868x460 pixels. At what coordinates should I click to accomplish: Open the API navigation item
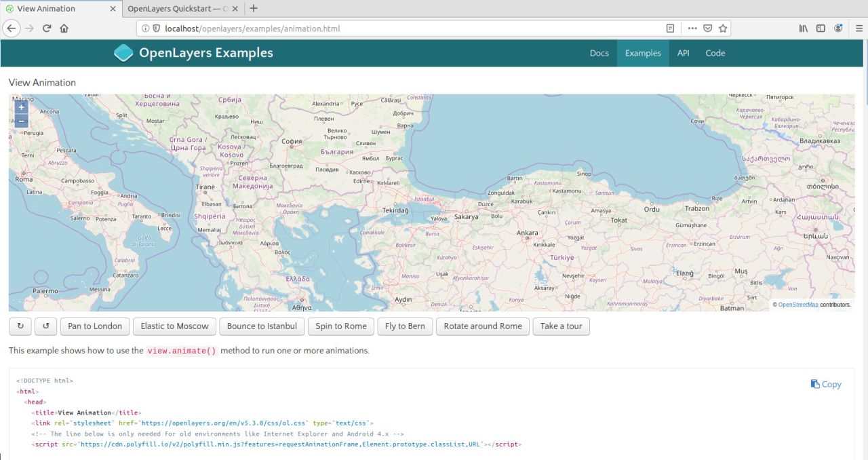click(x=684, y=53)
